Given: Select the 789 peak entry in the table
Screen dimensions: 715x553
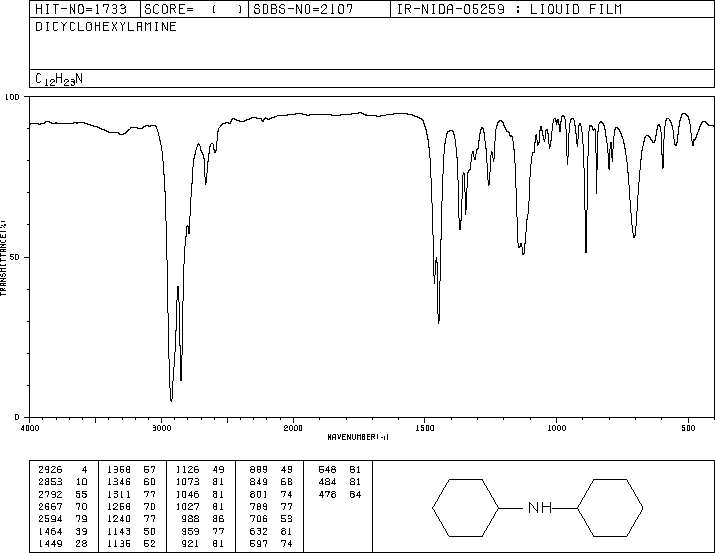Looking at the screenshot, I should [271, 506].
